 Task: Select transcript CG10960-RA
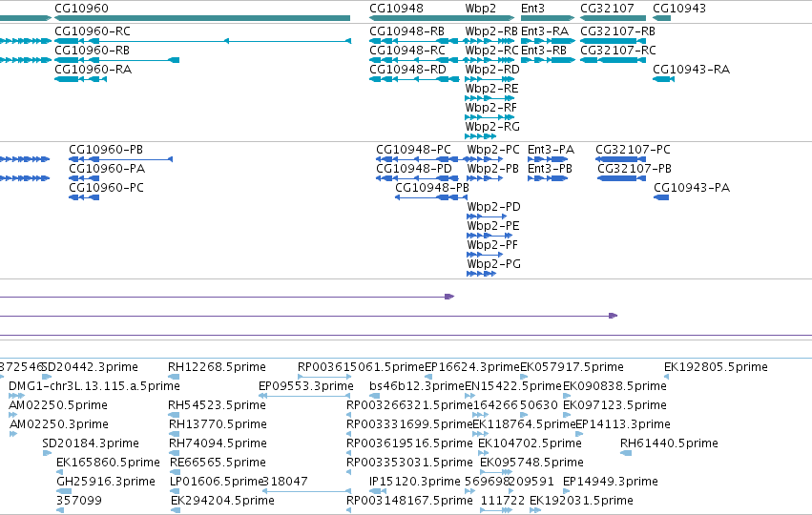point(93,70)
